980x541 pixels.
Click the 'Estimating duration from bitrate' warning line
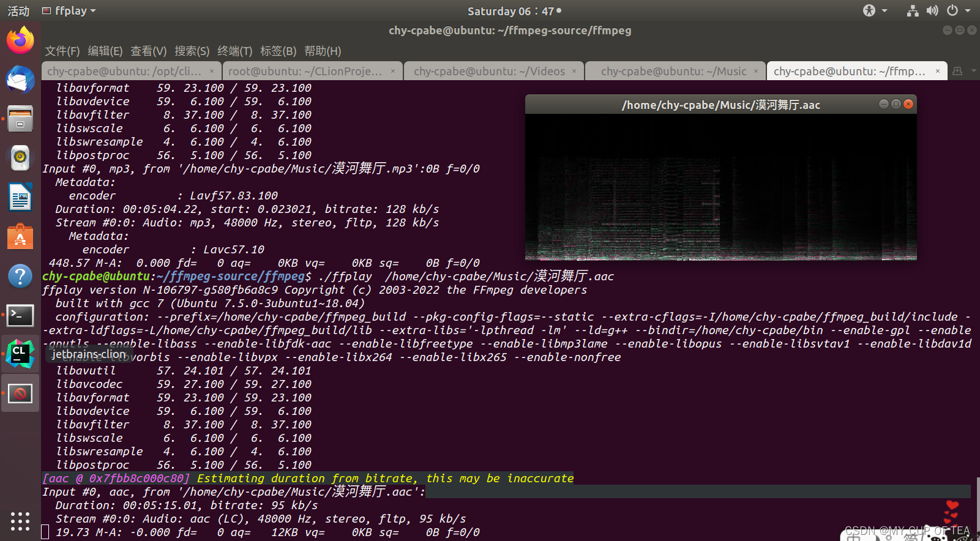click(308, 478)
